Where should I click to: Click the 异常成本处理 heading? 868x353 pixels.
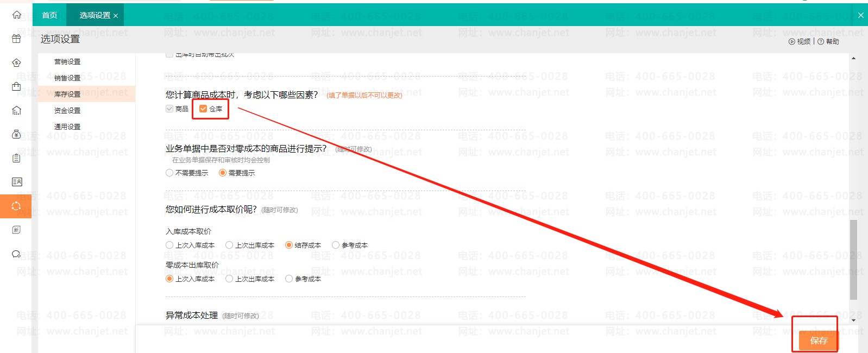point(192,316)
